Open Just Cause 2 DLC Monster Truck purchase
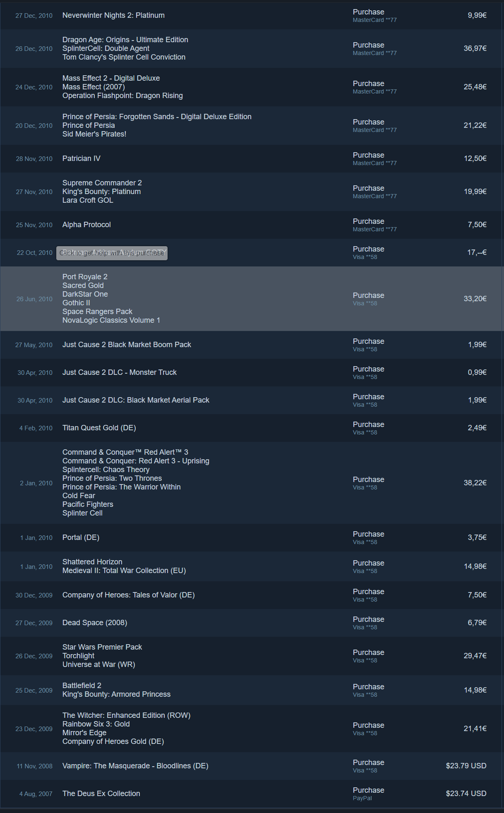 tap(252, 372)
